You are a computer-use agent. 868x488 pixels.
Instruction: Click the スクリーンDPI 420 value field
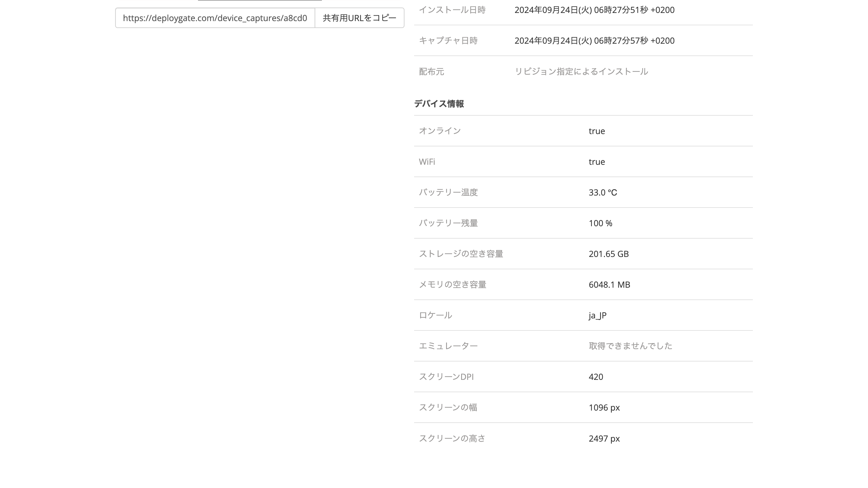pos(596,377)
